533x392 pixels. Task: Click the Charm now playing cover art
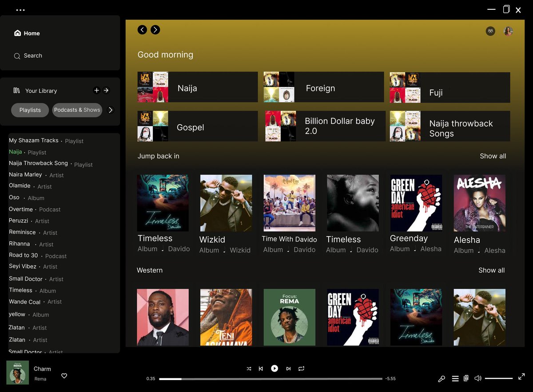point(18,372)
